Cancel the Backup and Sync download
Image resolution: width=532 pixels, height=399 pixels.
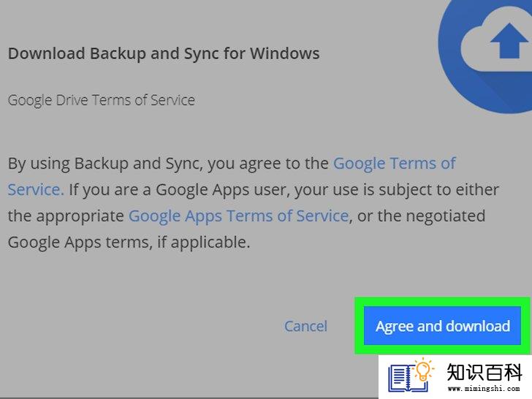(305, 326)
